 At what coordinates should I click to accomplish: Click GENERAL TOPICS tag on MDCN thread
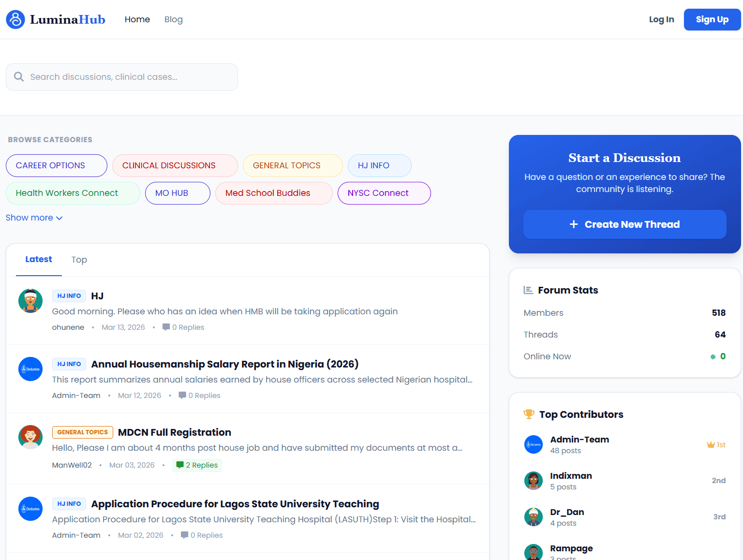pyautogui.click(x=83, y=432)
